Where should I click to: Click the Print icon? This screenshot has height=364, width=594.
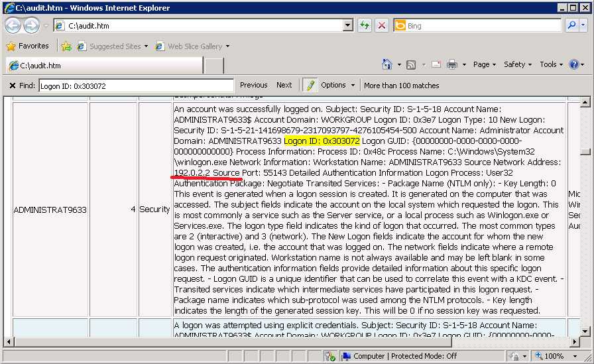pyautogui.click(x=452, y=64)
